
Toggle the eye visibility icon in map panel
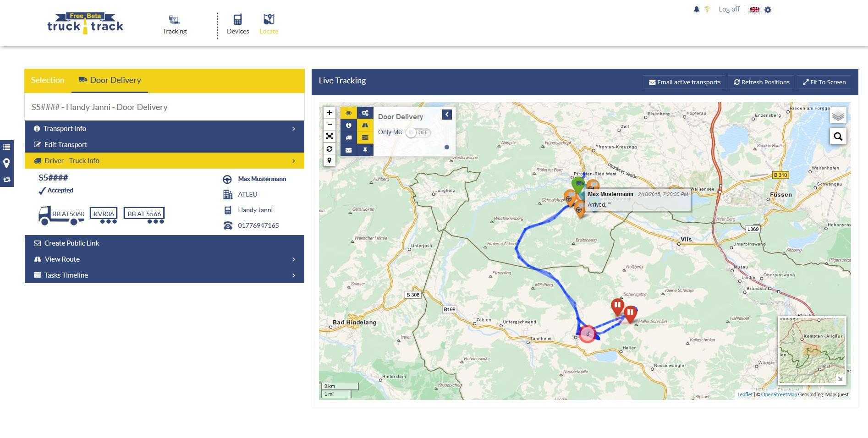(x=349, y=113)
